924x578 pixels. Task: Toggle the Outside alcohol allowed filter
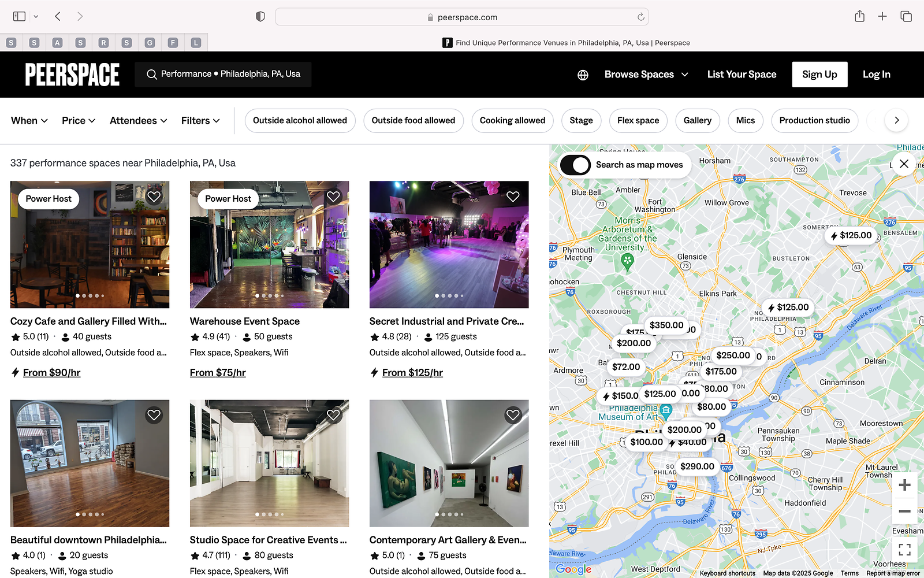[x=300, y=120]
